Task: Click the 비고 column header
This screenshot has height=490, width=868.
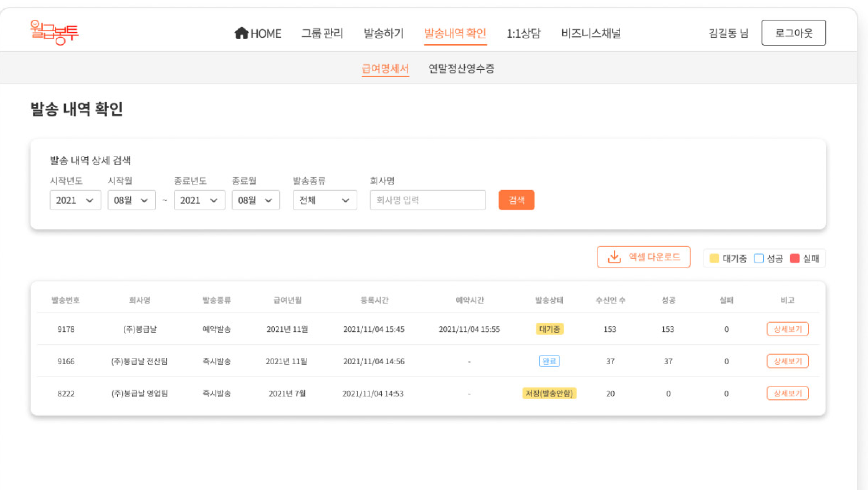Action: [787, 300]
